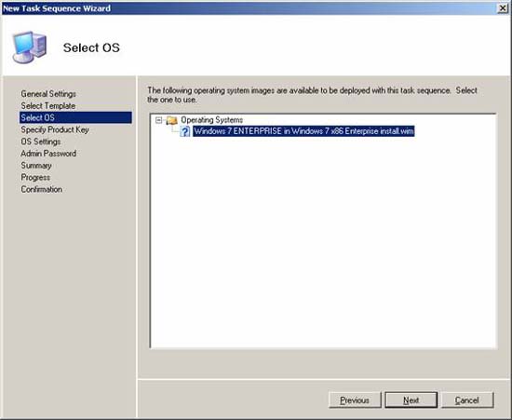
Task: Open the OS Settings step
Action: coord(41,142)
